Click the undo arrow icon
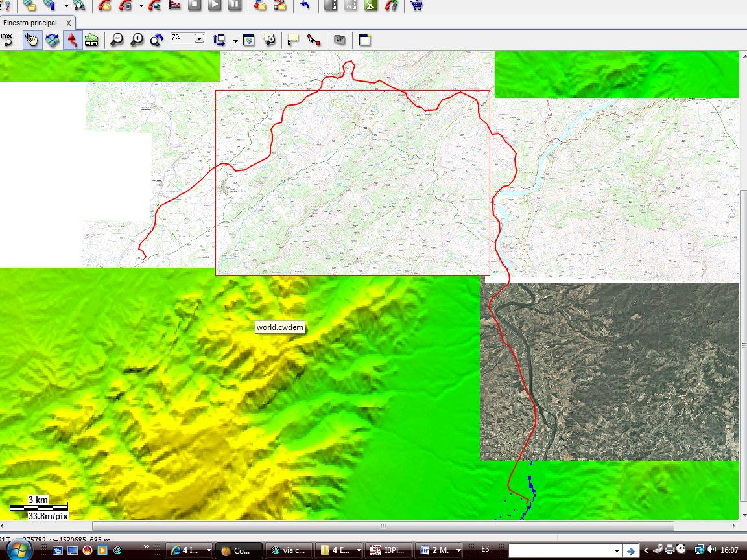This screenshot has width=747, height=560. tap(305, 6)
